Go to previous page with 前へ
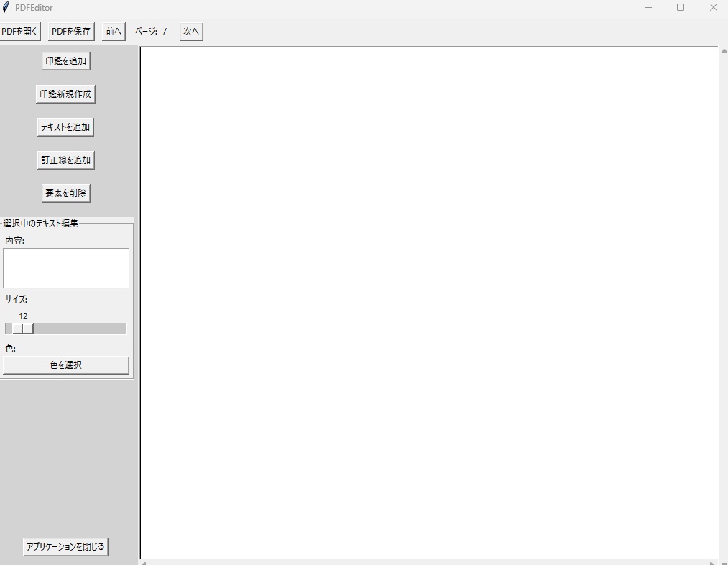 114,32
